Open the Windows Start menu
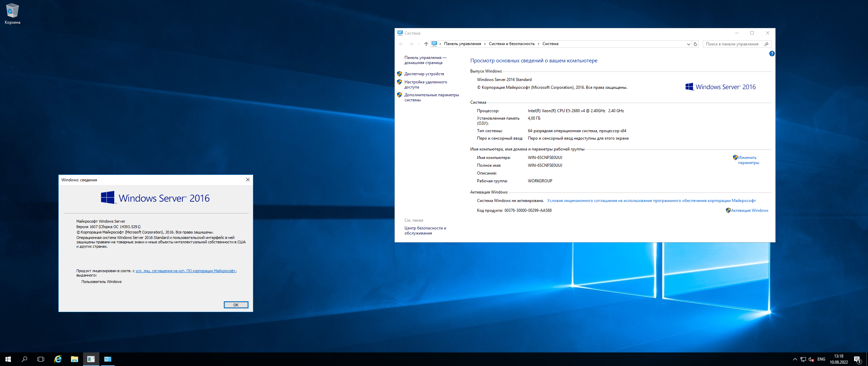 pyautogui.click(x=8, y=359)
